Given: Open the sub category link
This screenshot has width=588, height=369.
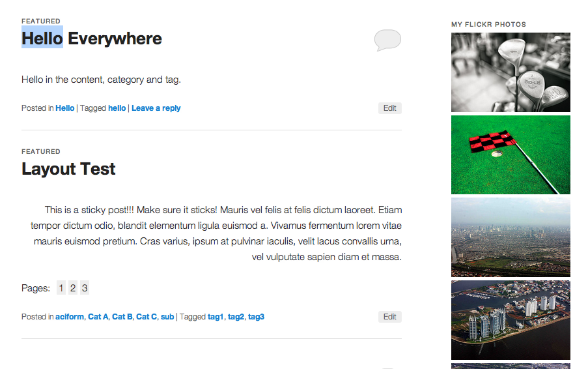Looking at the screenshot, I should (x=167, y=317).
